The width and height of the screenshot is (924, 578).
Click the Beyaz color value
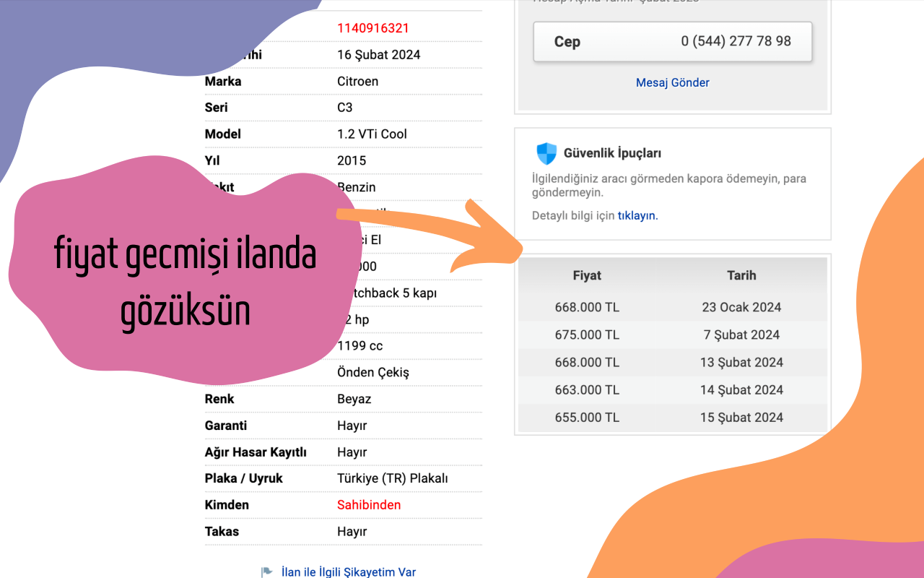pos(354,399)
